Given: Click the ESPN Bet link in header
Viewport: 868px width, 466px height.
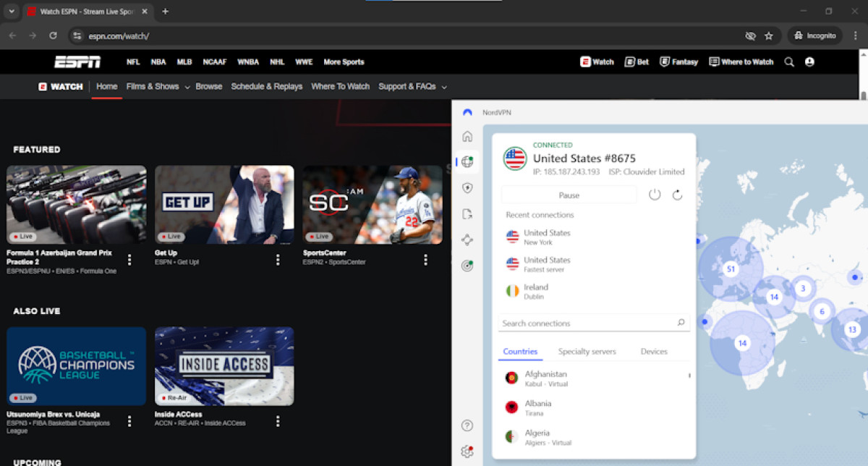Looking at the screenshot, I should point(637,62).
